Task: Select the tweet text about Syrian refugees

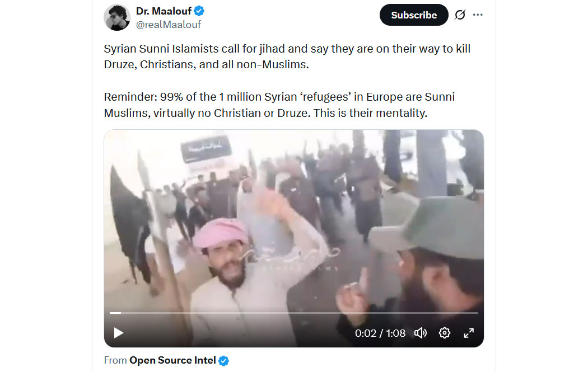Action: click(279, 105)
